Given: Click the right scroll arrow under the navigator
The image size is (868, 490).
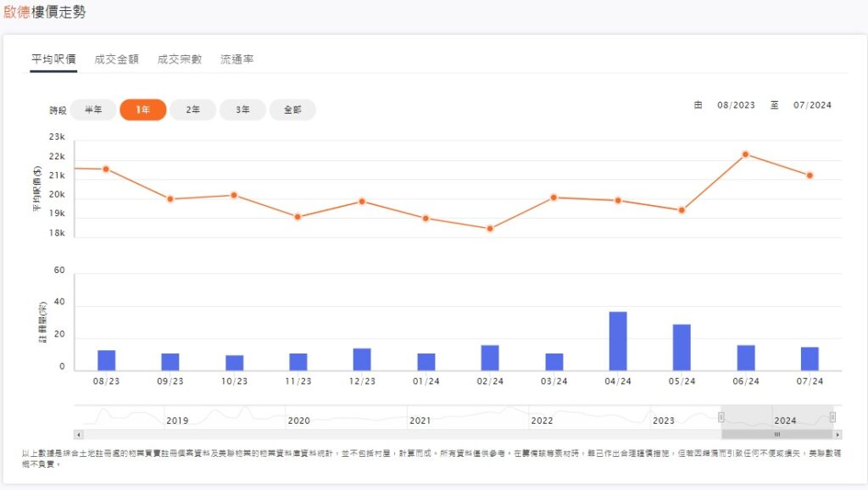Looking at the screenshot, I should (837, 434).
